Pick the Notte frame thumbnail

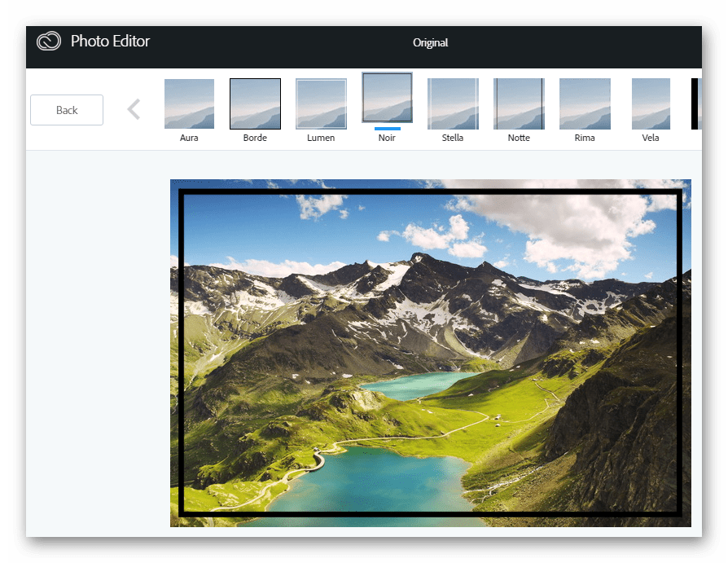519,103
